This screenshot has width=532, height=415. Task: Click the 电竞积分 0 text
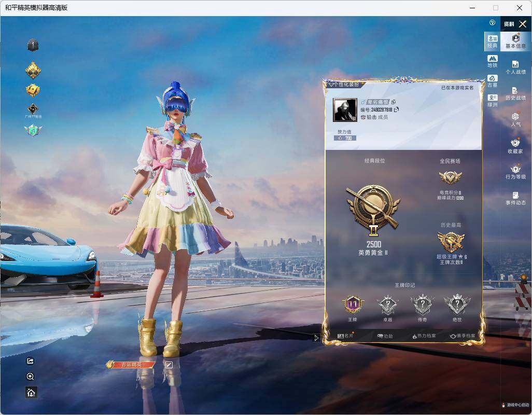pos(450,193)
